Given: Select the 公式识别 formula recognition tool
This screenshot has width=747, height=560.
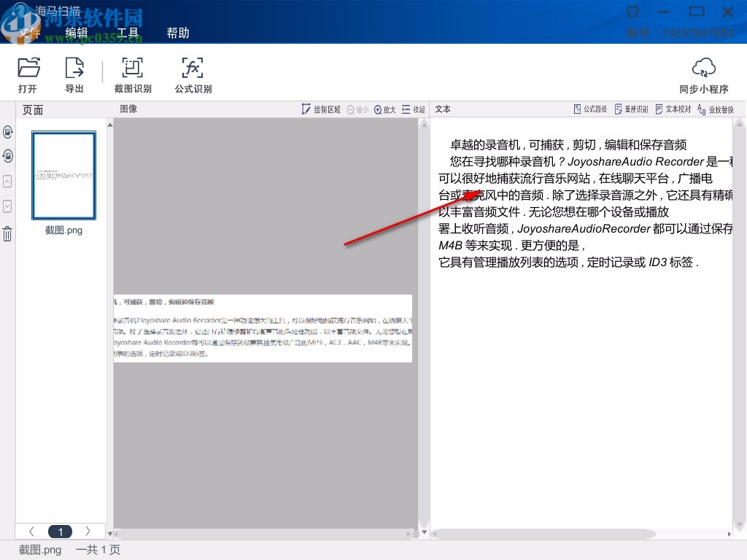Looking at the screenshot, I should point(192,73).
